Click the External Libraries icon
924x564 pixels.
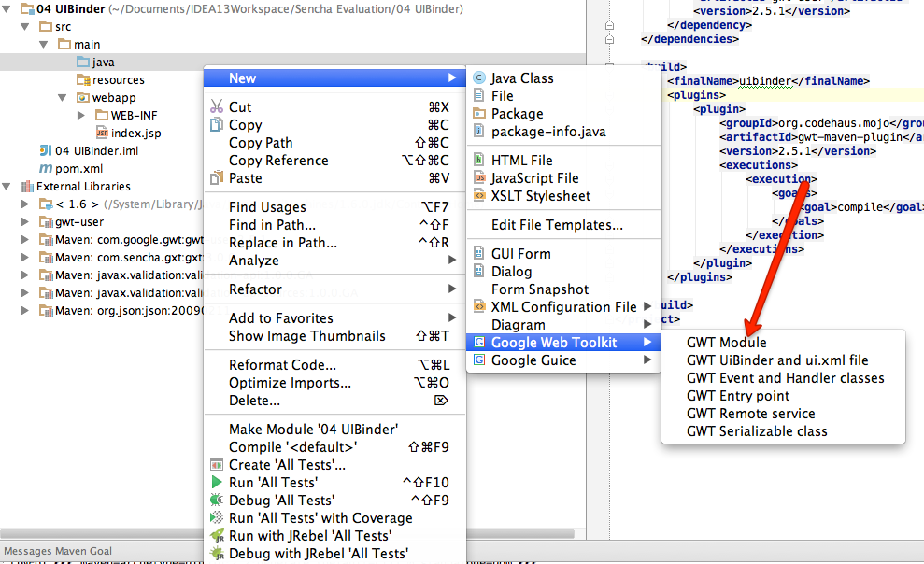[x=27, y=187]
